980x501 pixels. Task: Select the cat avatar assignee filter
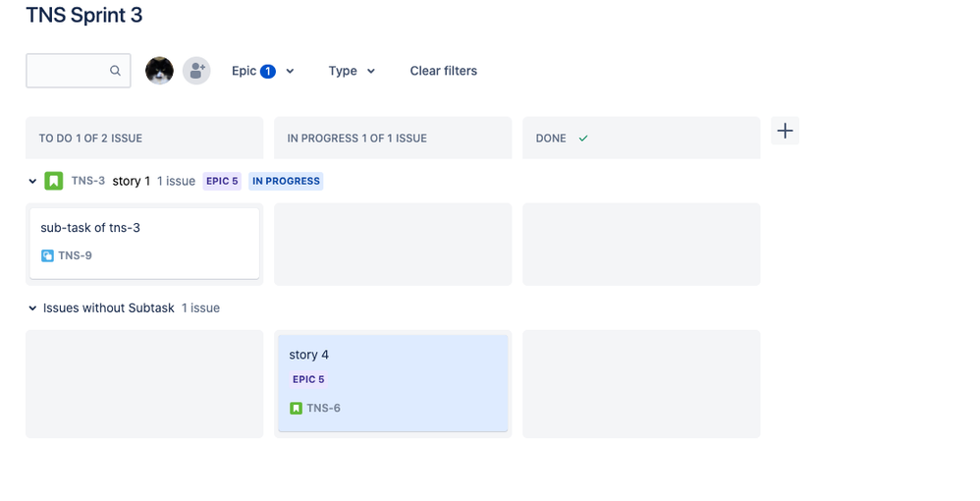point(159,70)
